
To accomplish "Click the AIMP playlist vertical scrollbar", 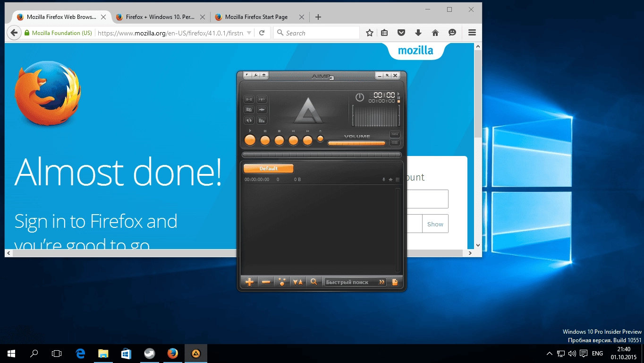I will [398, 230].
